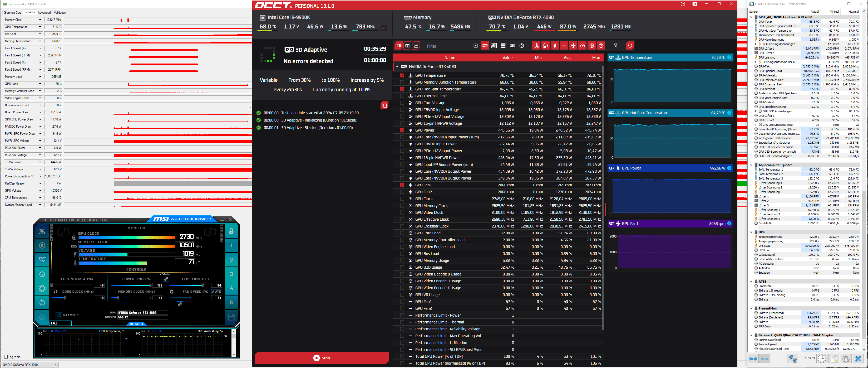Collapse NVIDIA GeForce RTX 4090 group in OCCT

397,67
